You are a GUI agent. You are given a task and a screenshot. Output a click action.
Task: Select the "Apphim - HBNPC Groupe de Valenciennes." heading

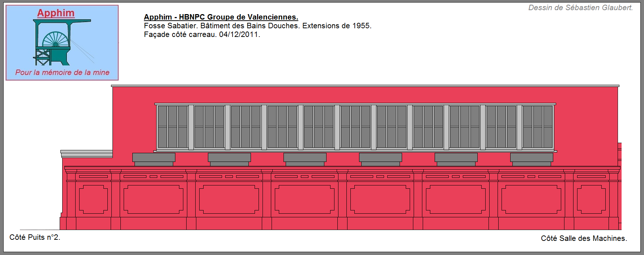(221, 17)
